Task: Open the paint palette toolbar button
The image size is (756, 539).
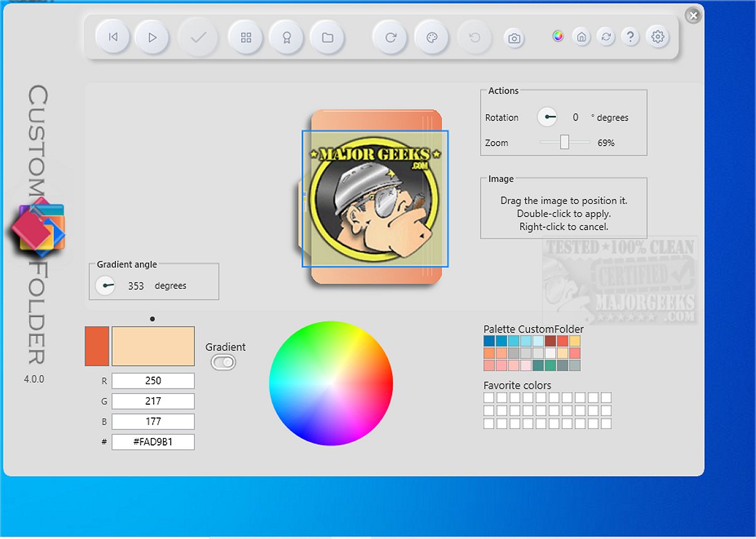Action: [x=432, y=38]
